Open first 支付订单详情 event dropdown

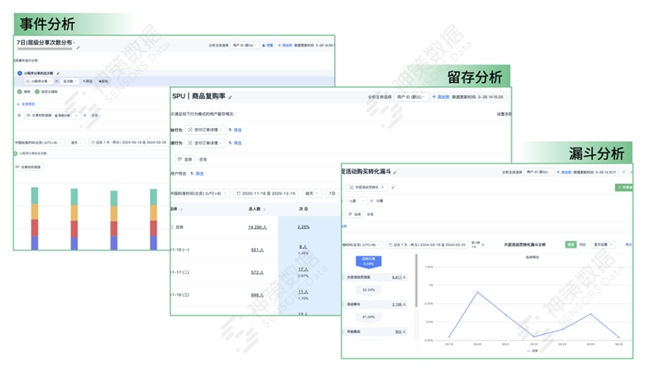(x=205, y=130)
